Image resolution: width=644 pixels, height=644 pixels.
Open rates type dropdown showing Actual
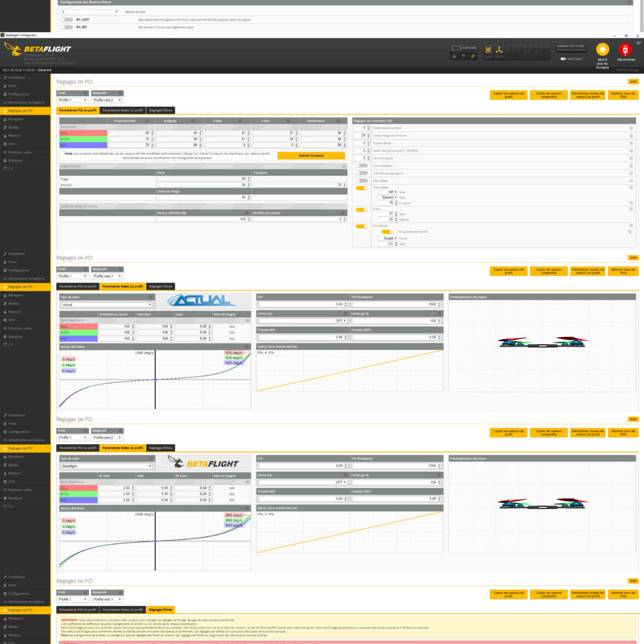tap(106, 305)
